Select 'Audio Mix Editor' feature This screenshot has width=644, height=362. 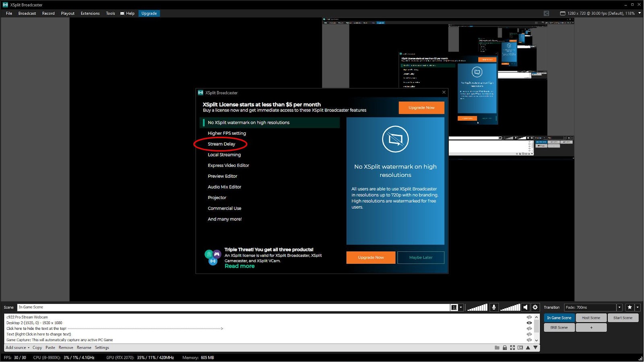[224, 187]
